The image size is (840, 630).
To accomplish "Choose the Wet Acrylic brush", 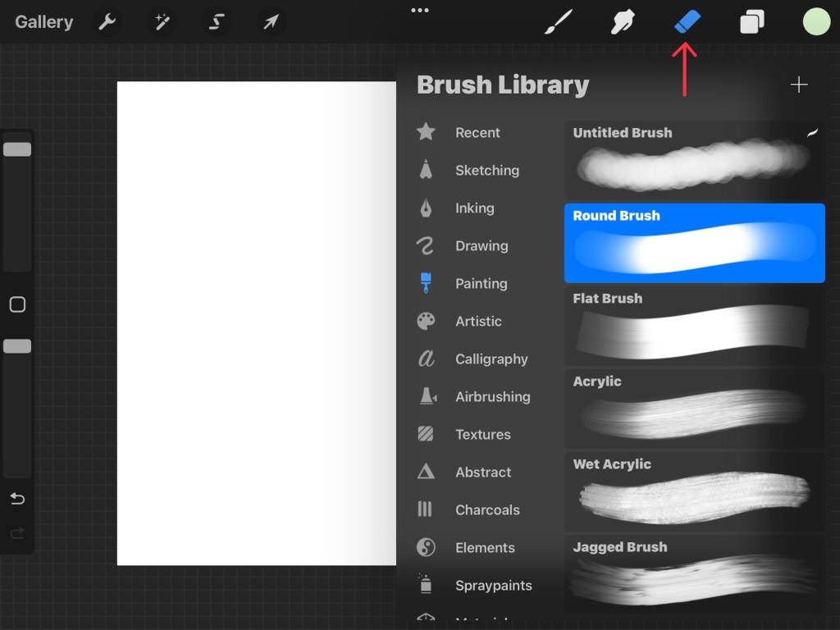I will point(694,491).
